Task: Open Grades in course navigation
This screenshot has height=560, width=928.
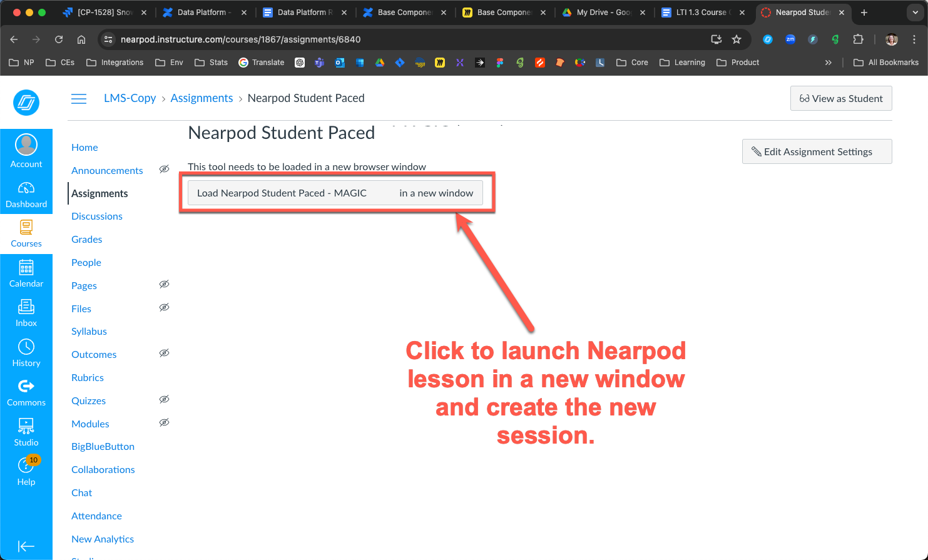Action: point(86,239)
